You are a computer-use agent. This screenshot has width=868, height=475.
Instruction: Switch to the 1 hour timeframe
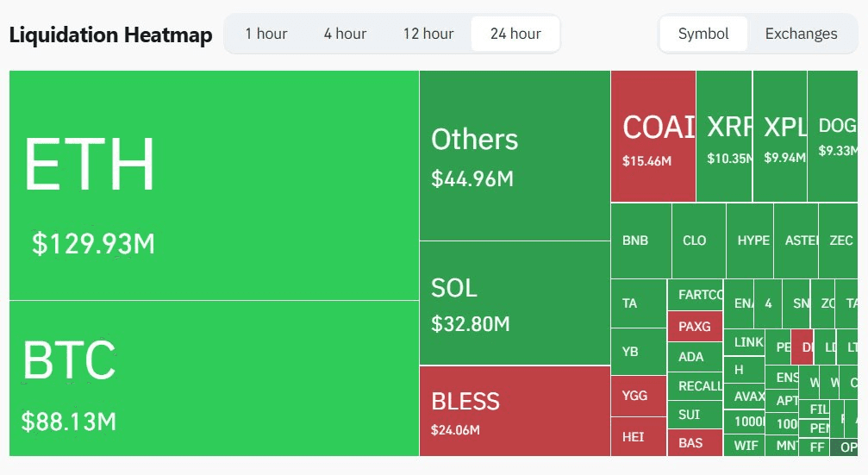click(x=266, y=34)
